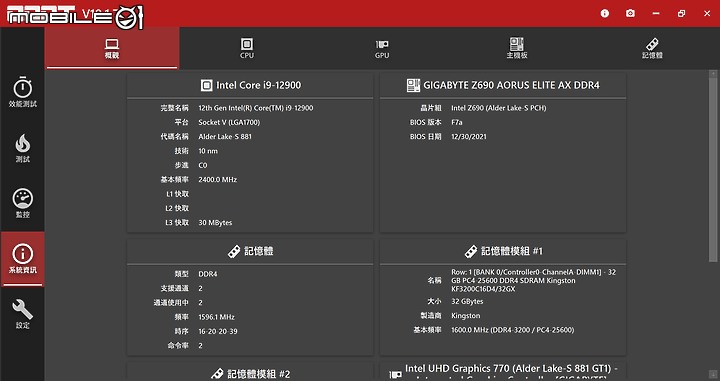Click the GIGABYTE Z690 AORUS ELITE AX DDR4 heading
The height and width of the screenshot is (381, 720).
coord(511,85)
